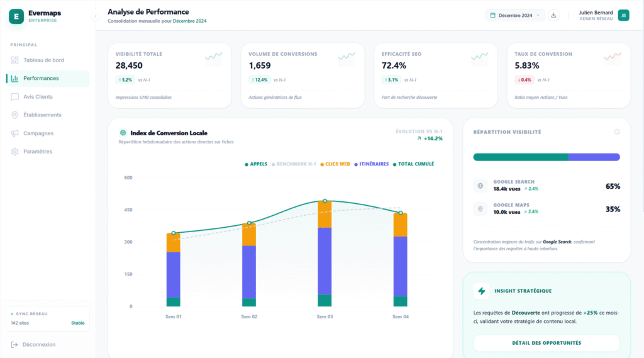Click the Evermaps logo icon

coord(16,16)
